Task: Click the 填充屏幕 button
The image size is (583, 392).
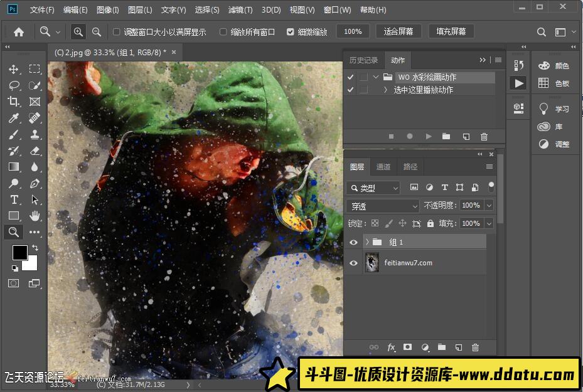Action: pyautogui.click(x=451, y=31)
